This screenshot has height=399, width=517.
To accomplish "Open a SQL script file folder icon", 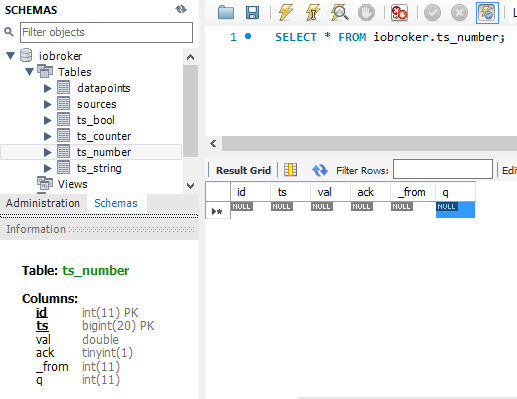I will point(226,13).
